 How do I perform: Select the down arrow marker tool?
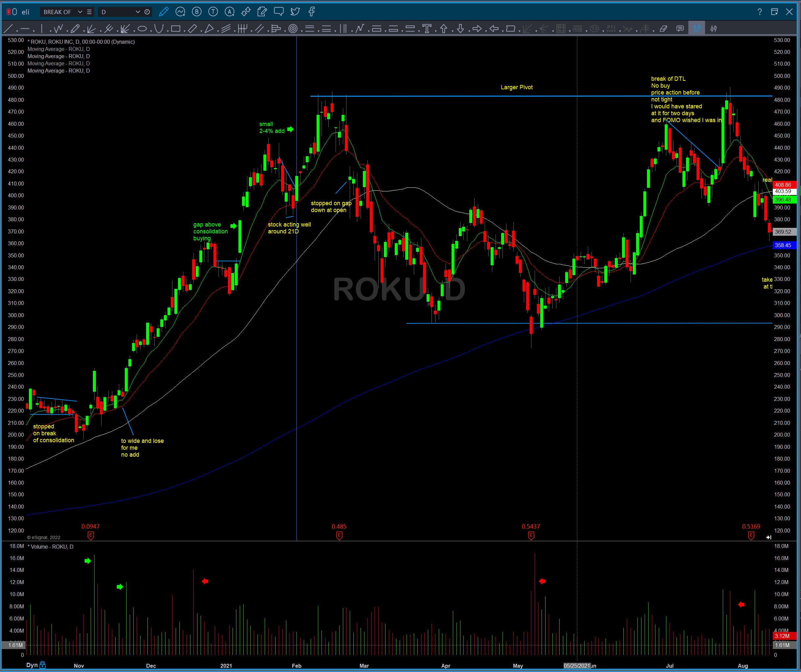point(460,29)
